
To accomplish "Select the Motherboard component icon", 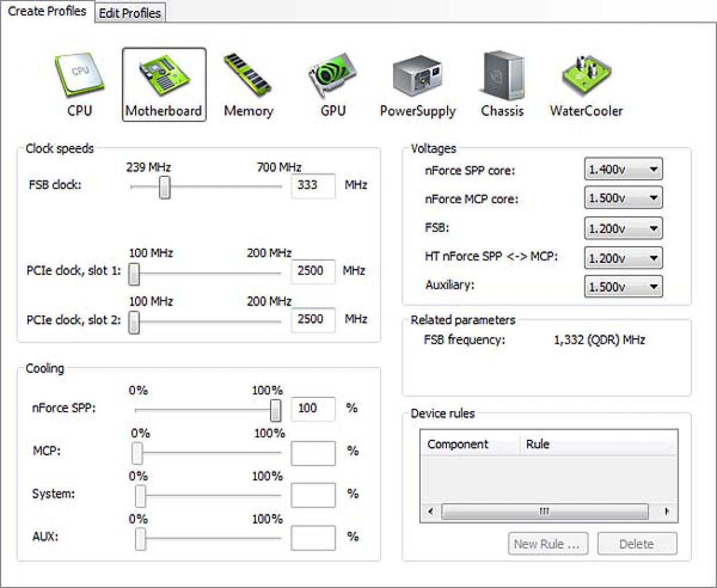I will pyautogui.click(x=164, y=84).
